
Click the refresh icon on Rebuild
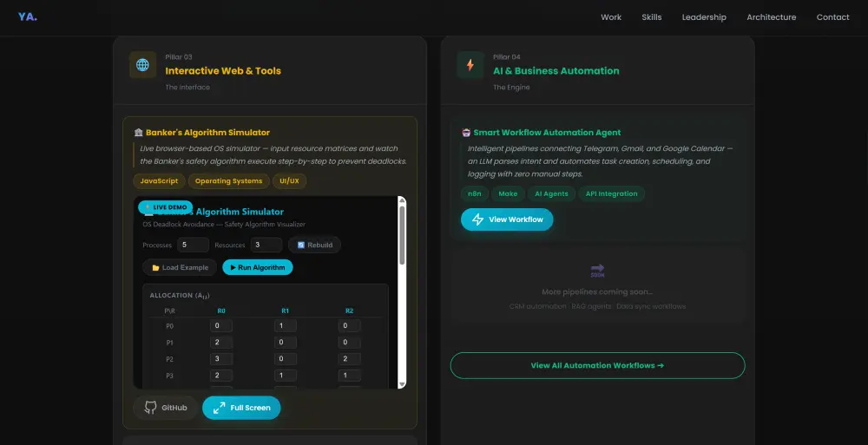[x=301, y=245]
